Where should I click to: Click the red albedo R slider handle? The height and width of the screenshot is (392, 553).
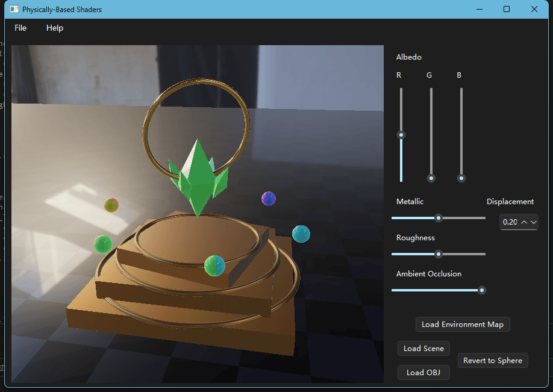tap(401, 135)
